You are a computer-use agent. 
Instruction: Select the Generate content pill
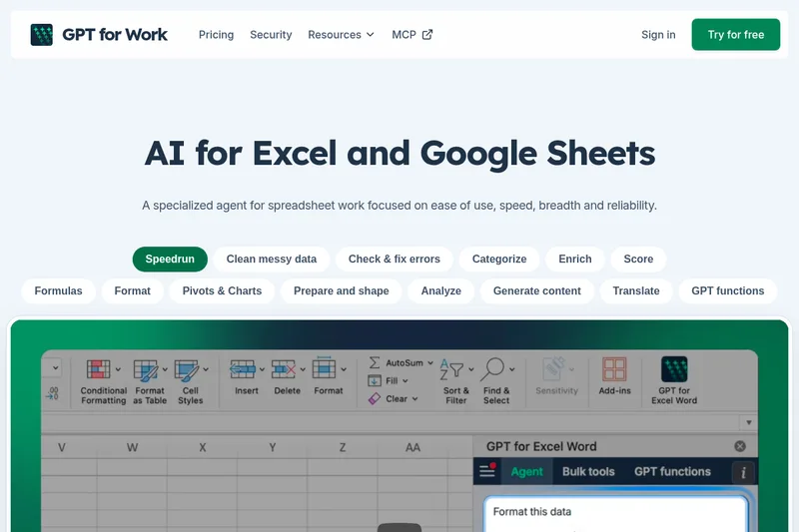tap(537, 291)
